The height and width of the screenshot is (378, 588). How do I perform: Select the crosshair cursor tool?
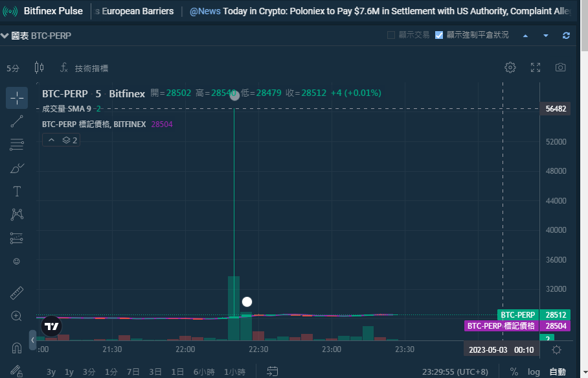[17, 98]
